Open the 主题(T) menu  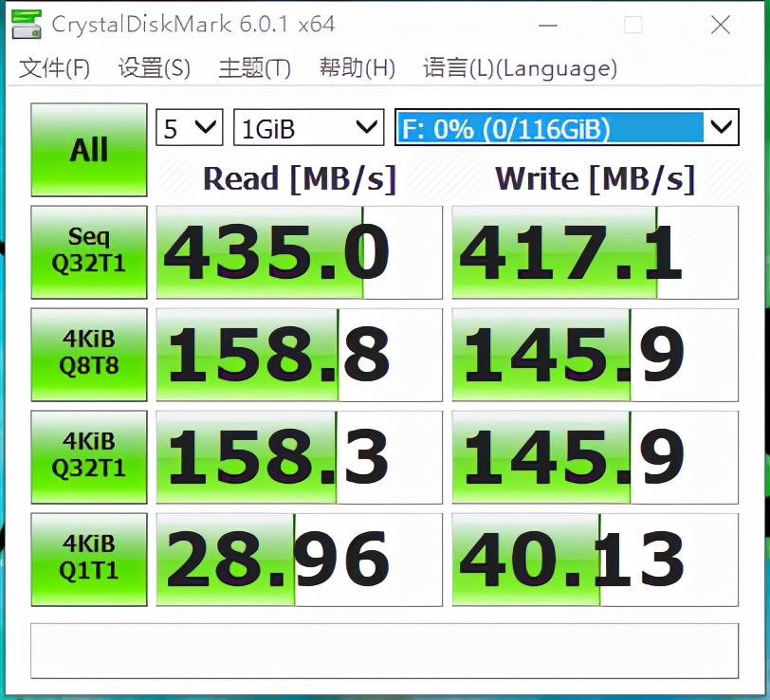click(254, 67)
